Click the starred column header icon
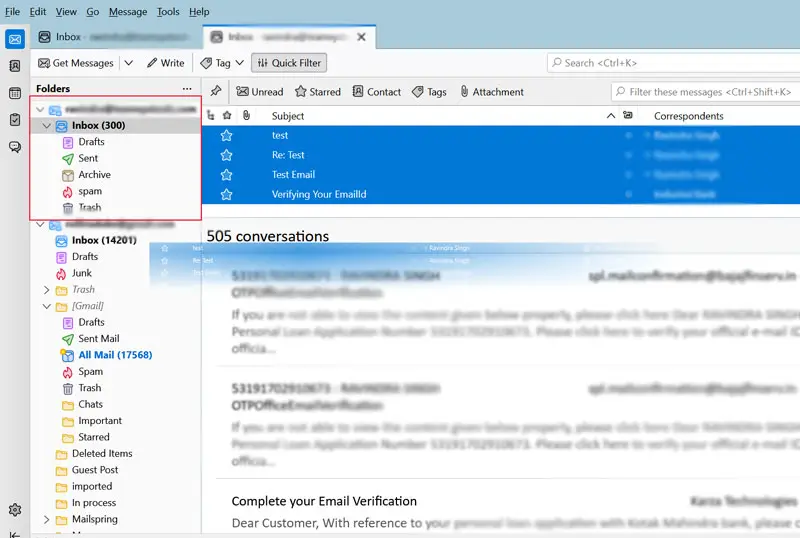 [x=227, y=116]
